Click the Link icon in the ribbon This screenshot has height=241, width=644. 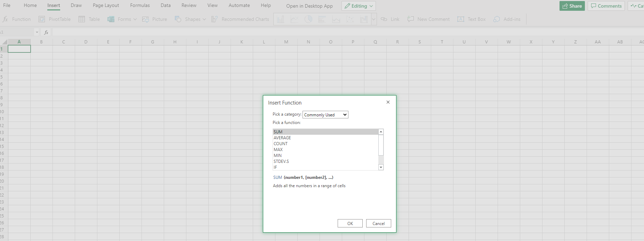384,19
